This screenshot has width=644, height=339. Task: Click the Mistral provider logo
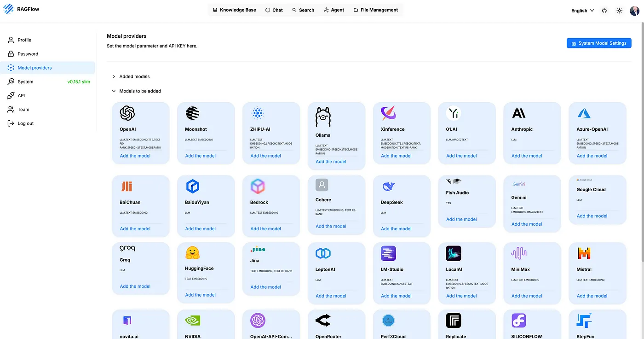[584, 253]
